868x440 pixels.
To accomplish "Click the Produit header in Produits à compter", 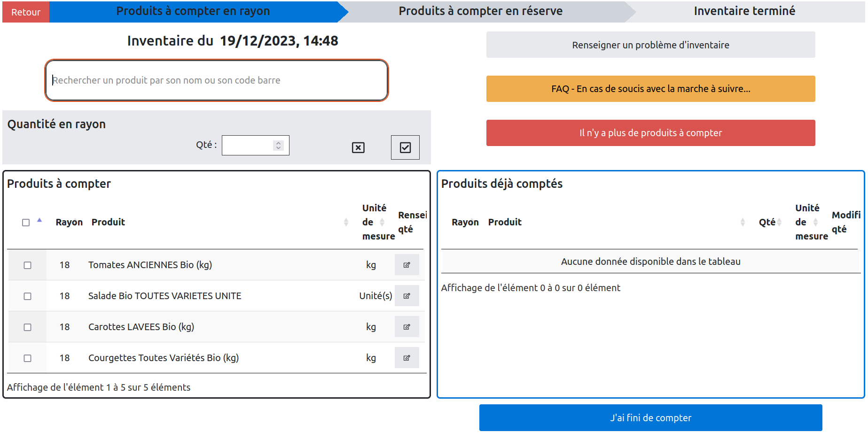I will [x=108, y=222].
